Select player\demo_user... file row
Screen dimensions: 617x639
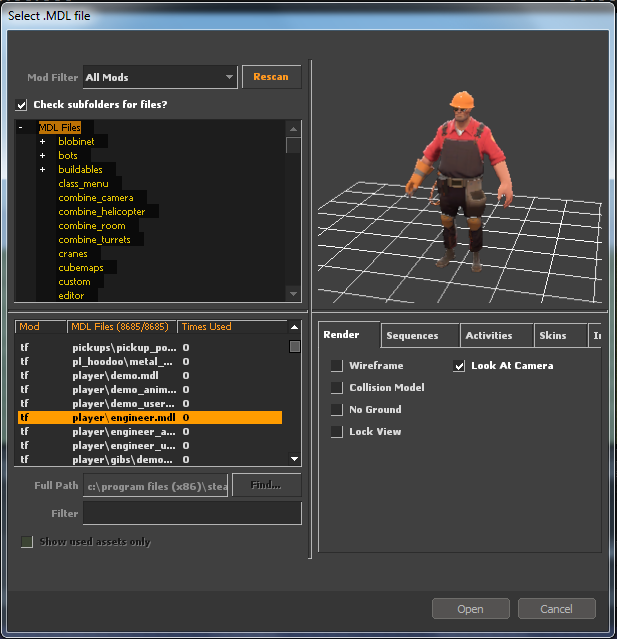point(150,403)
